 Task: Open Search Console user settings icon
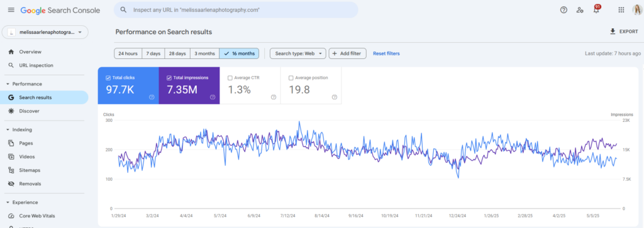coord(579,10)
